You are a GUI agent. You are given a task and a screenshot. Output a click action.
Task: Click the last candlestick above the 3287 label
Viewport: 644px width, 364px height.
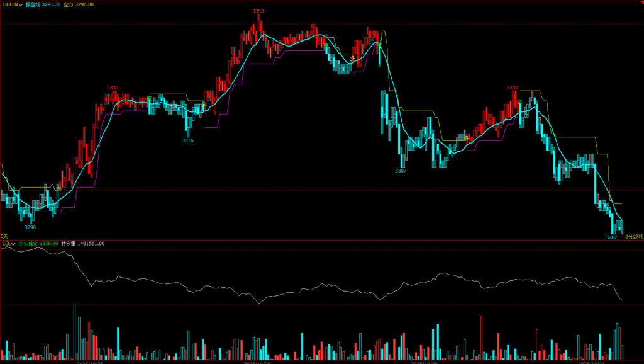point(621,226)
